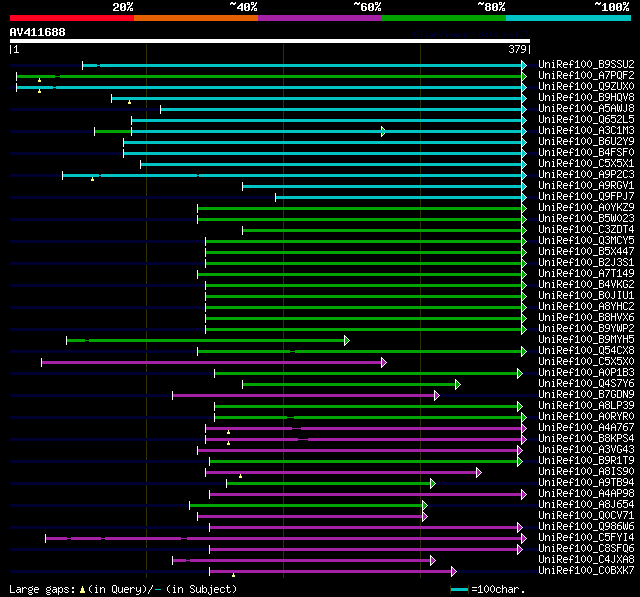Image resolution: width=640 pixels, height=597 pixels.
Task: Select the UniRef100_B5X447 label
Action: click(586, 252)
